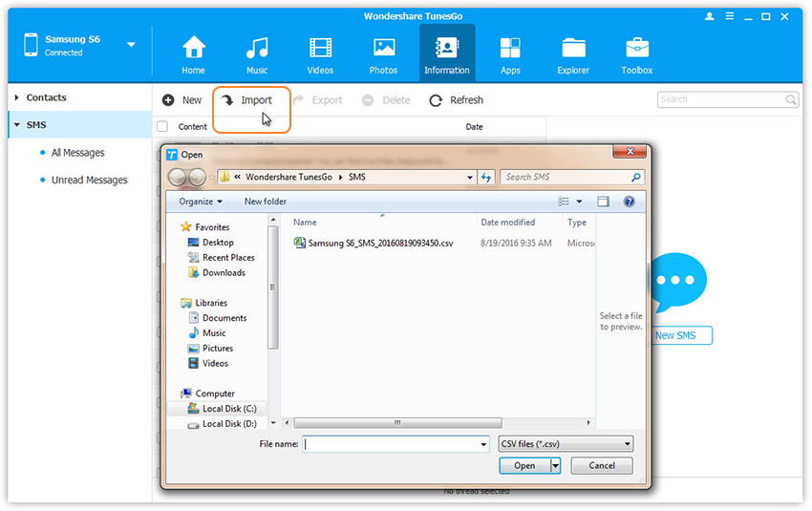Toggle the select-all checkbox beside Content
Viewport: 812px width, 511px height.
(162, 126)
